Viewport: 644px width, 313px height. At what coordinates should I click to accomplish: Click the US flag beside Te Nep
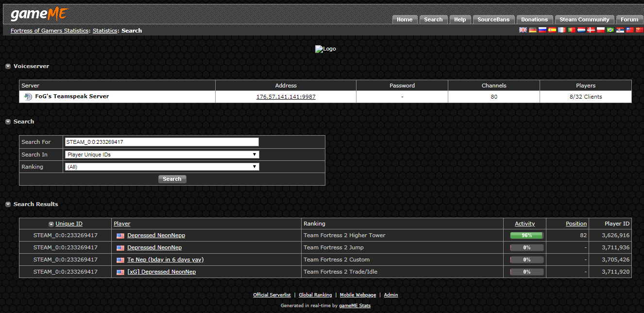pos(120,260)
